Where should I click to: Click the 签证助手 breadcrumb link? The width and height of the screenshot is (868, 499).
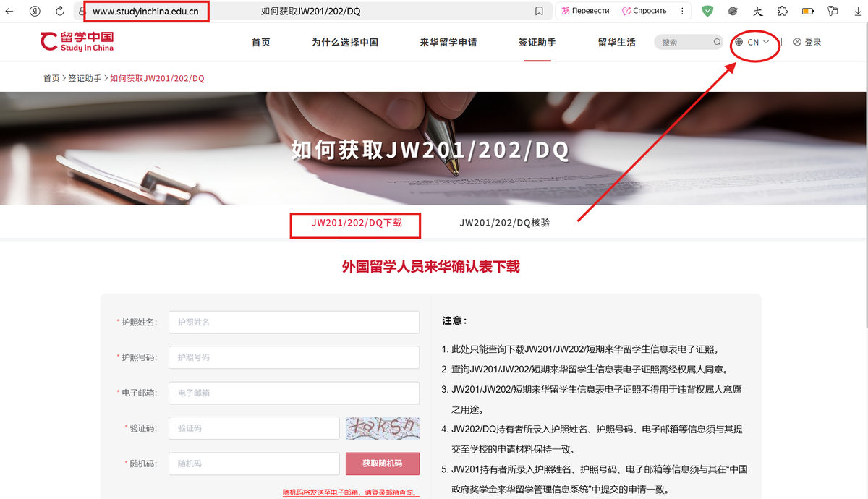tap(85, 78)
